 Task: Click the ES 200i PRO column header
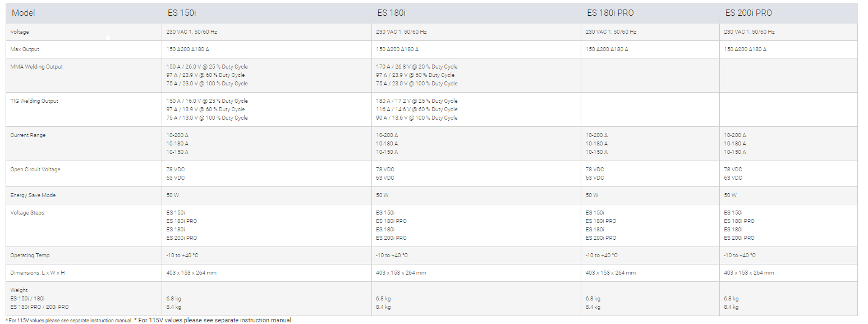(x=748, y=13)
